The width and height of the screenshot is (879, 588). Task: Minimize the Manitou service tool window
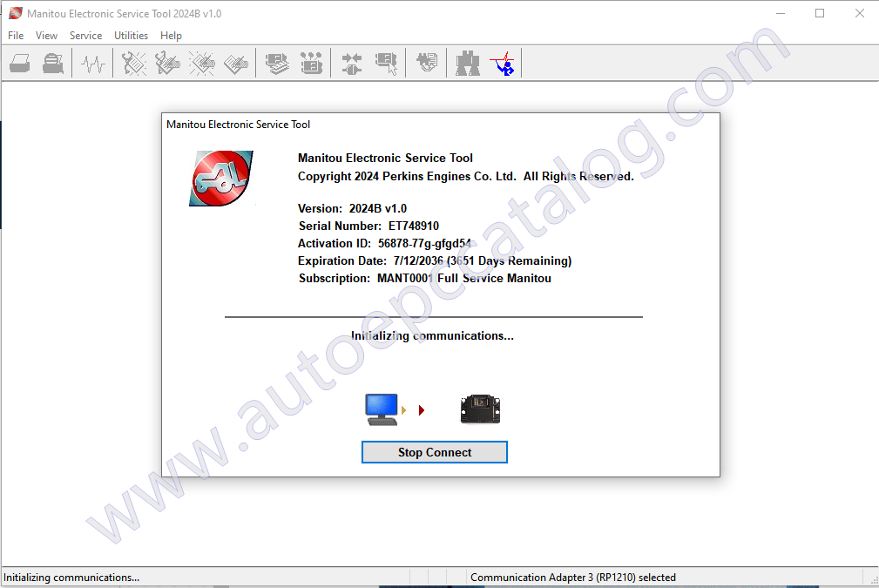(781, 13)
